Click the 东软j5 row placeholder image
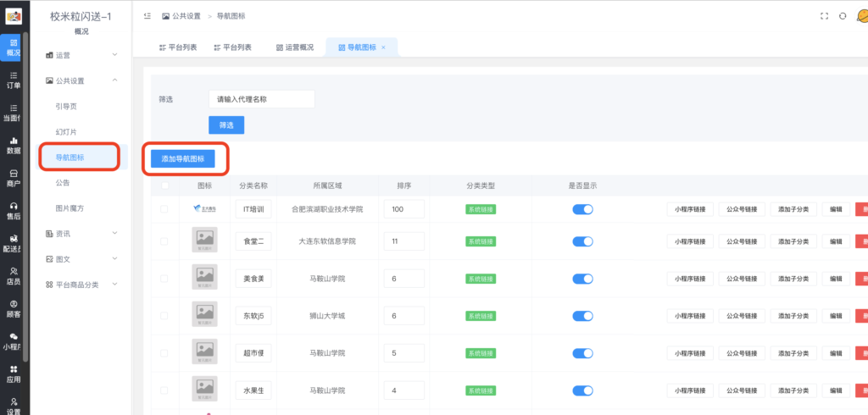 [204, 314]
